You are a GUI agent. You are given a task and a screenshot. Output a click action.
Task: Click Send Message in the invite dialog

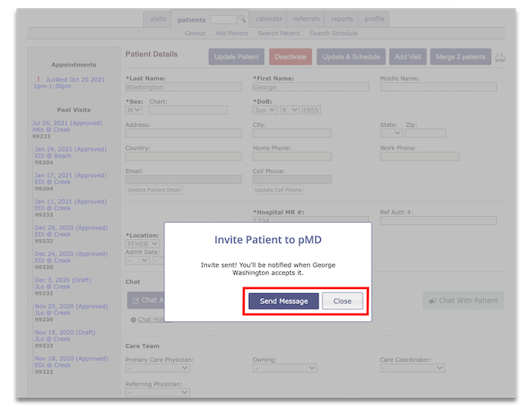(284, 301)
